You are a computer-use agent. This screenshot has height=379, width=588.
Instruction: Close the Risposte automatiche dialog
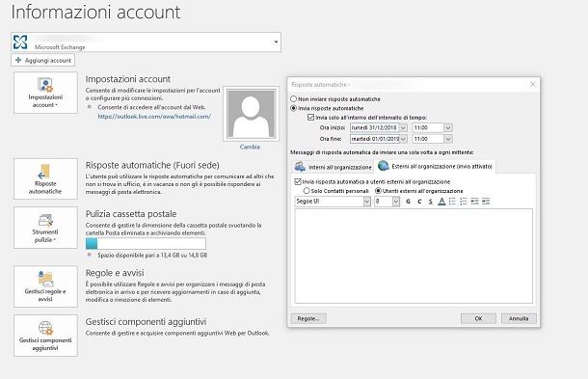coord(532,85)
